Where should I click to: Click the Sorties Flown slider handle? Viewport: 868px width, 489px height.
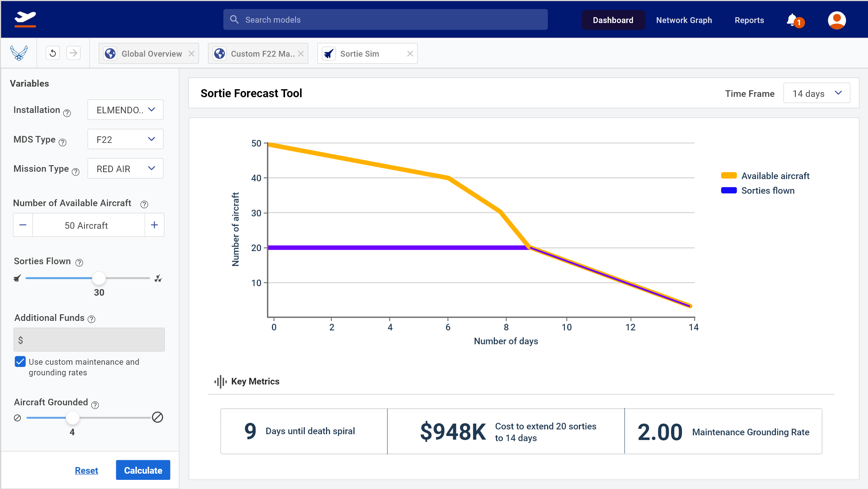click(99, 278)
